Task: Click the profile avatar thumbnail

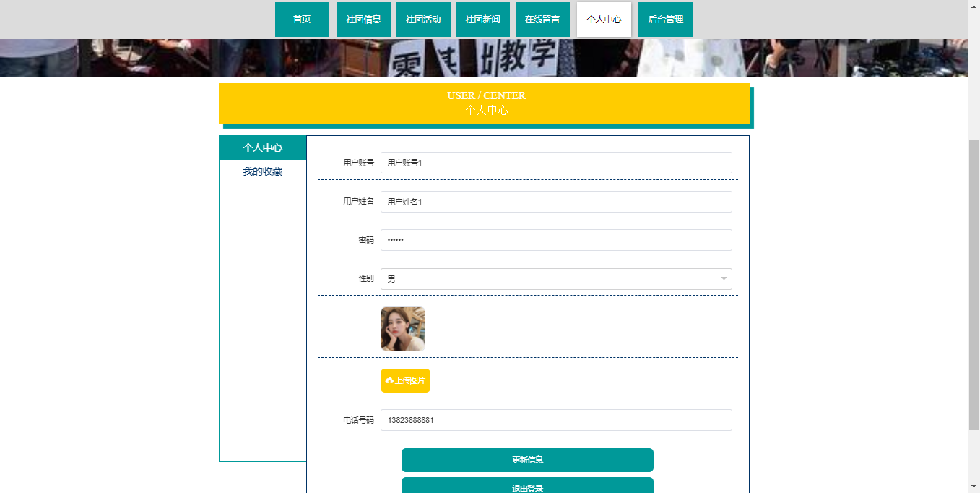Action: [x=403, y=329]
